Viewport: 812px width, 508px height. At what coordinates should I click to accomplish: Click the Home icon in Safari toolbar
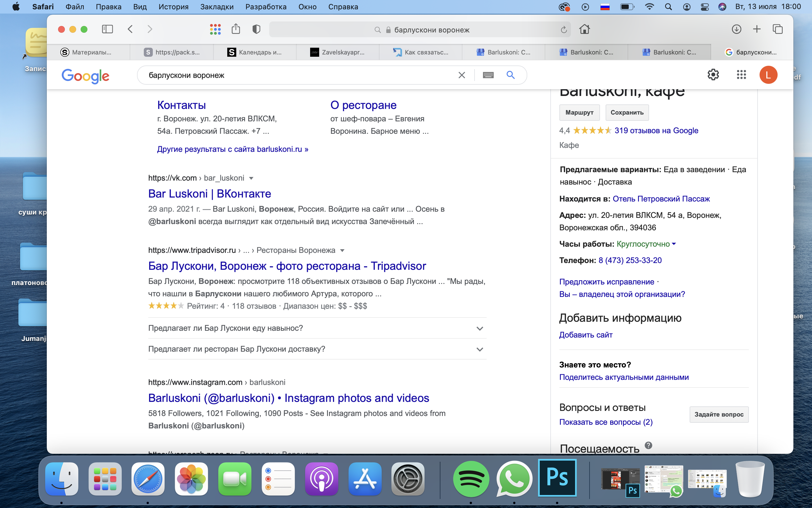coord(584,29)
